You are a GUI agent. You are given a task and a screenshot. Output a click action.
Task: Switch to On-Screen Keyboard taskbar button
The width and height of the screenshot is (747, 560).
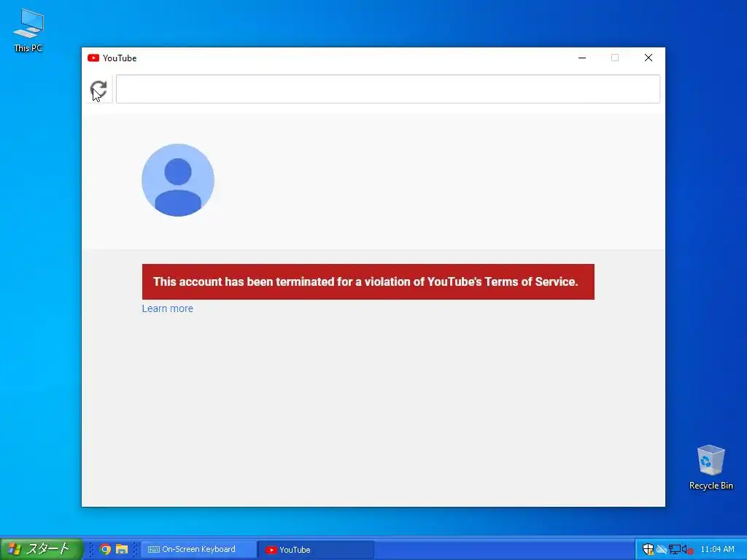198,549
